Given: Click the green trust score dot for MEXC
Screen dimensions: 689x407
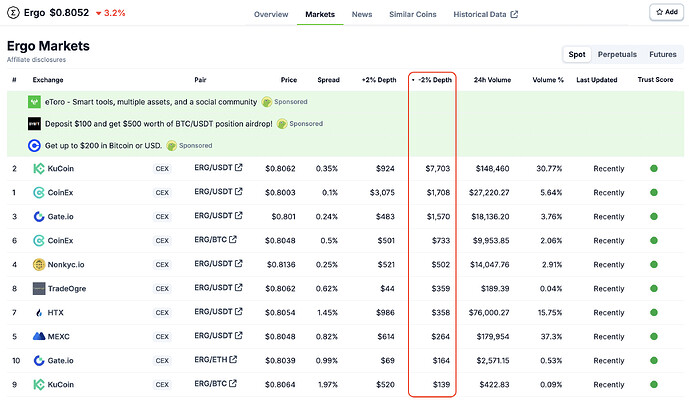Looking at the screenshot, I should pyautogui.click(x=654, y=337).
